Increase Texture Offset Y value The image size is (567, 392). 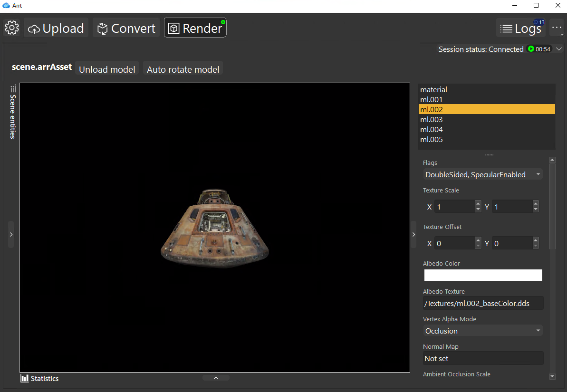click(x=536, y=240)
